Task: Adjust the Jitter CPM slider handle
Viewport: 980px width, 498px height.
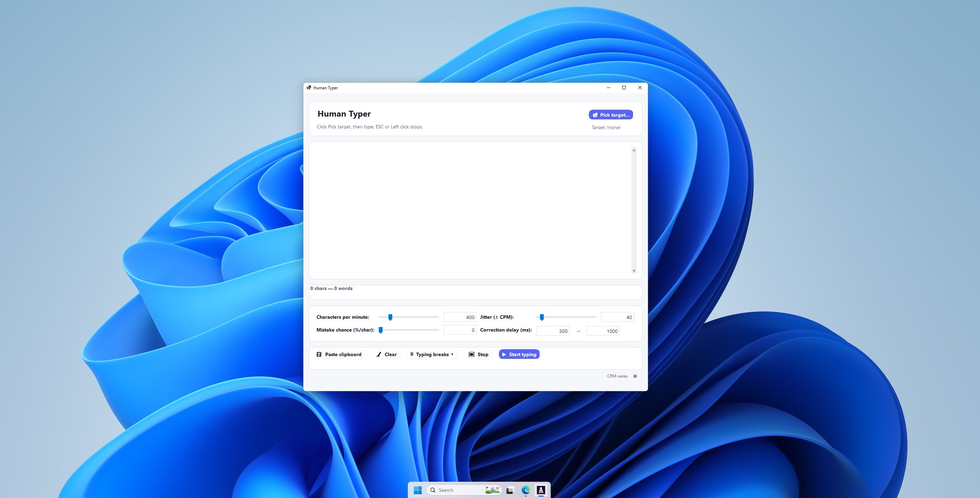Action: click(x=542, y=317)
